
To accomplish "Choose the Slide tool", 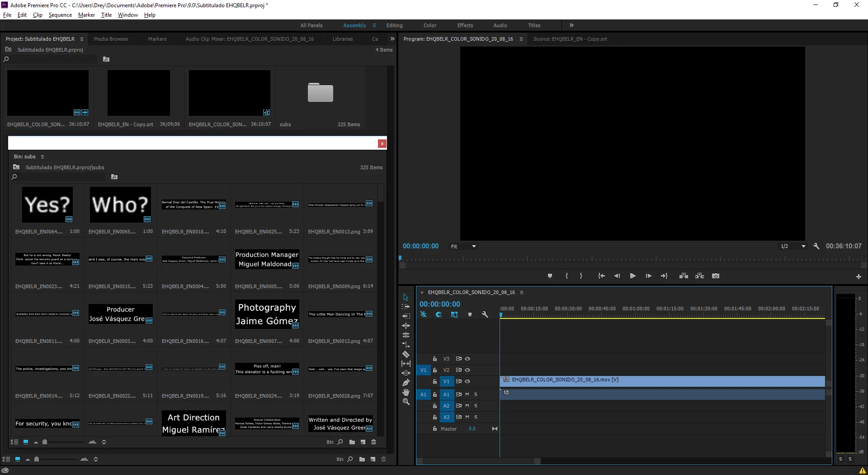I will (406, 373).
